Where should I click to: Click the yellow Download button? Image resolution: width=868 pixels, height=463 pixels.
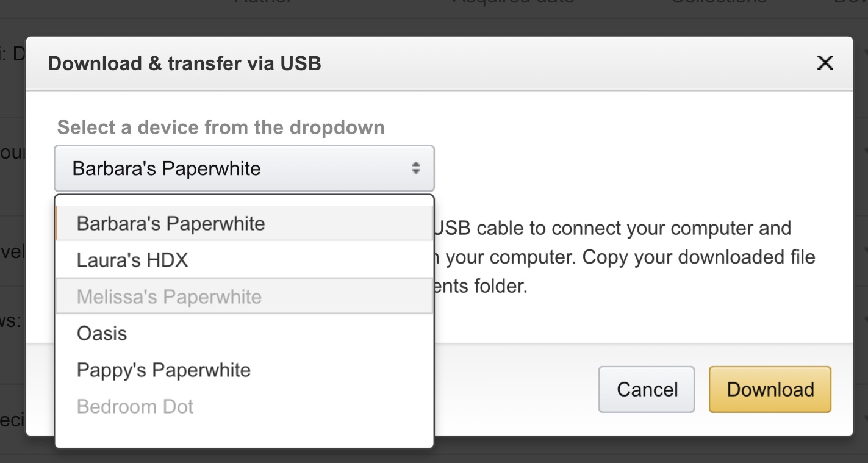coord(770,390)
